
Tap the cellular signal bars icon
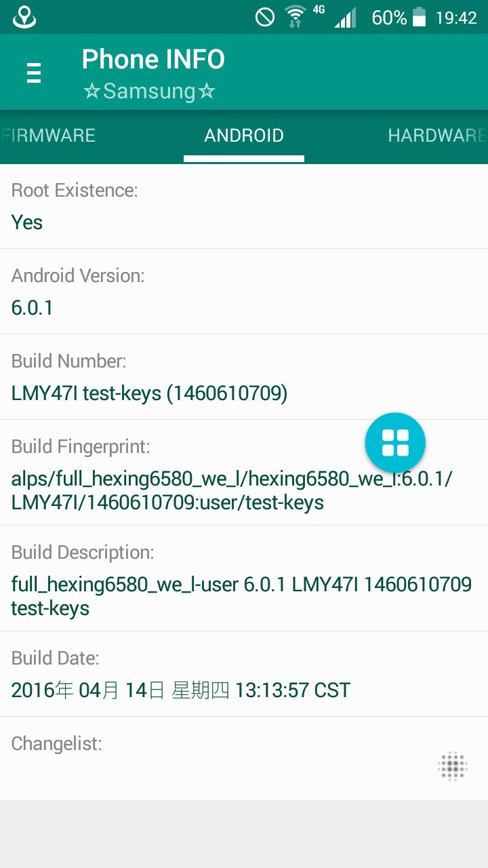point(345,18)
